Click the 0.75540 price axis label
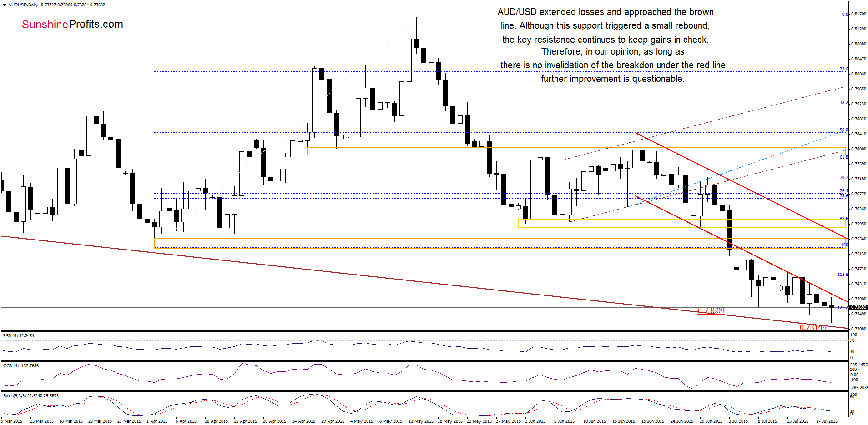The image size is (868, 425). click(858, 239)
